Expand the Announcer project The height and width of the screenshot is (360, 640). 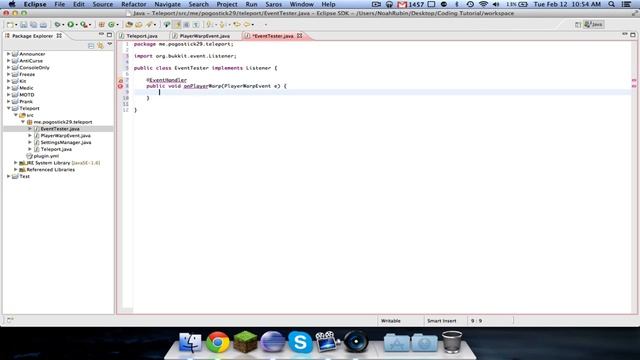click(x=8, y=54)
